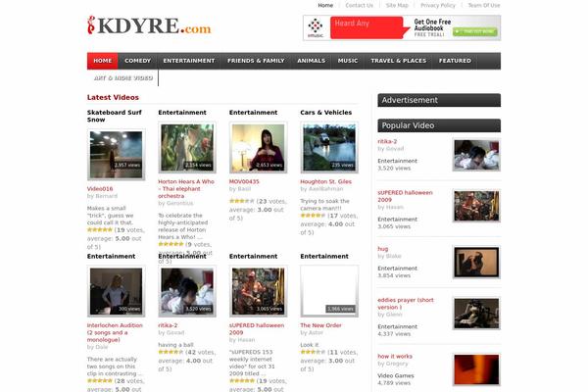Click Horton Hears A Who title link
588x392 pixels.
186,189
